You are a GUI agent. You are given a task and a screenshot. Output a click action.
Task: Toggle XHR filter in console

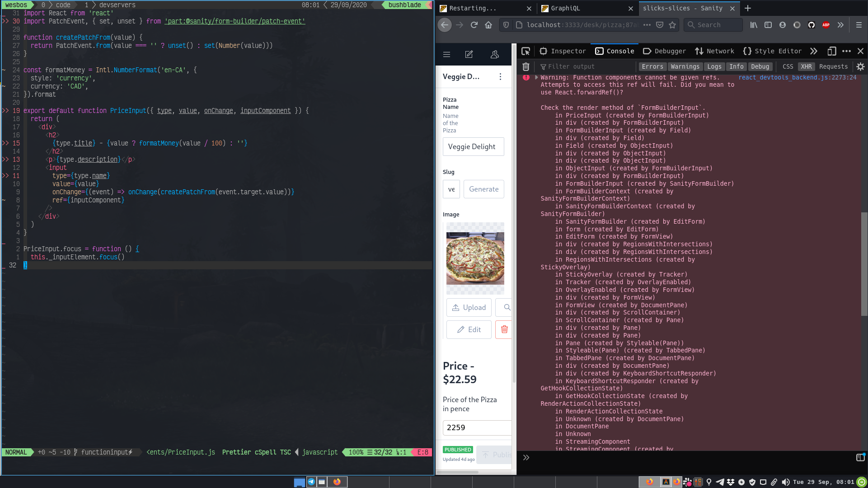(x=807, y=66)
